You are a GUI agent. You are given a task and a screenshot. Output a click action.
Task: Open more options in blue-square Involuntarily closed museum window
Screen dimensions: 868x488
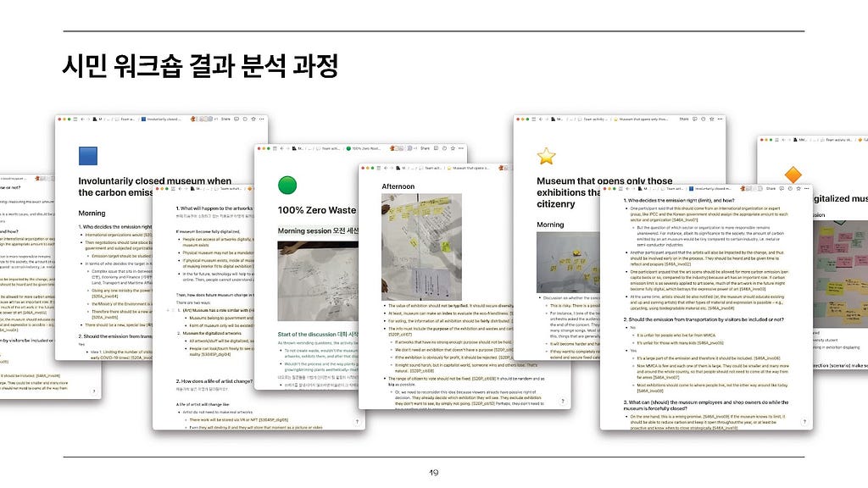(x=261, y=119)
